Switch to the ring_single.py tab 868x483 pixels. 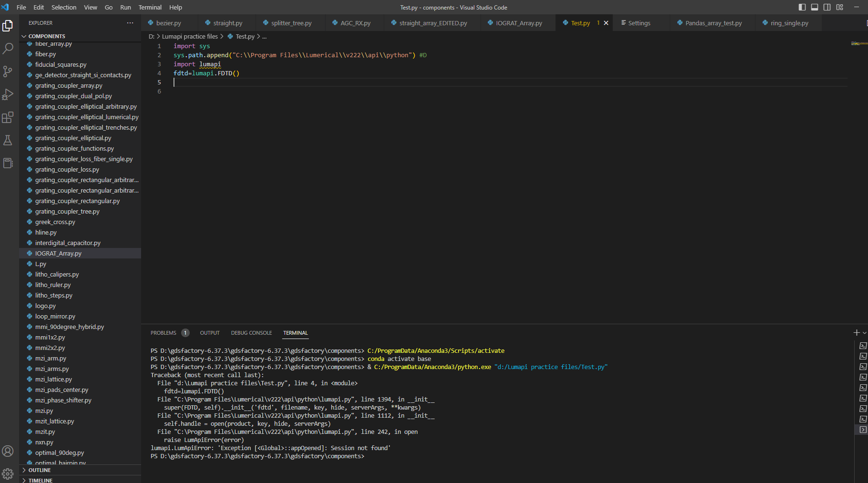point(789,23)
